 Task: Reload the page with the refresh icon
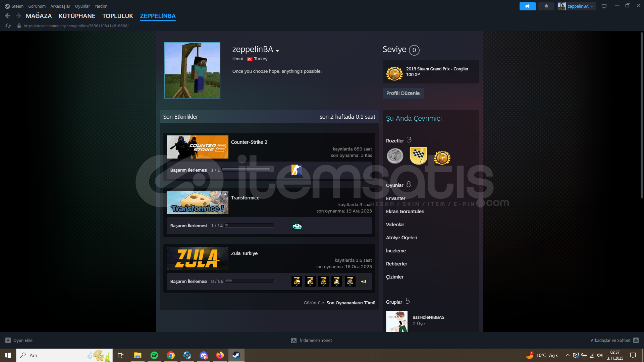pyautogui.click(x=8, y=26)
